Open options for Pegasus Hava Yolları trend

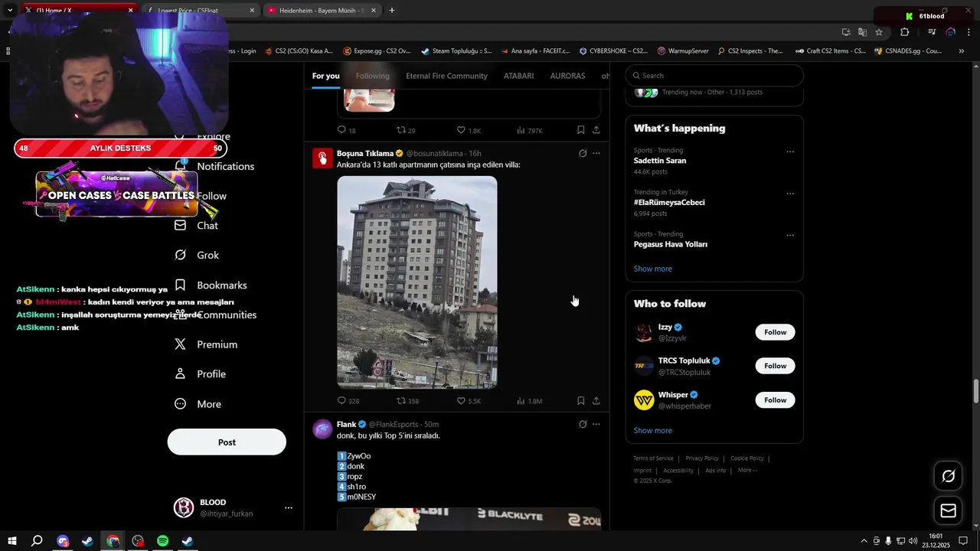tap(790, 235)
